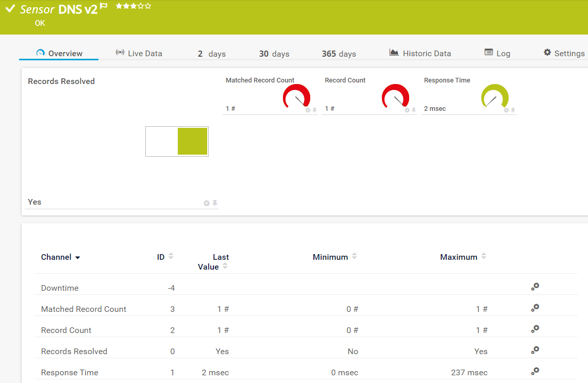
Task: Open settings gear for Matched Record Count row
Action: [x=535, y=308]
